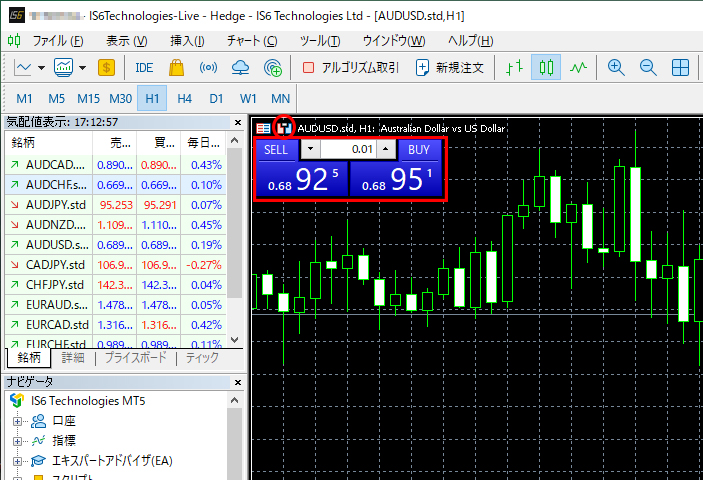Image resolution: width=703 pixels, height=480 pixels.
Task: Toggle the one-click trading panel icon
Action: click(x=284, y=128)
